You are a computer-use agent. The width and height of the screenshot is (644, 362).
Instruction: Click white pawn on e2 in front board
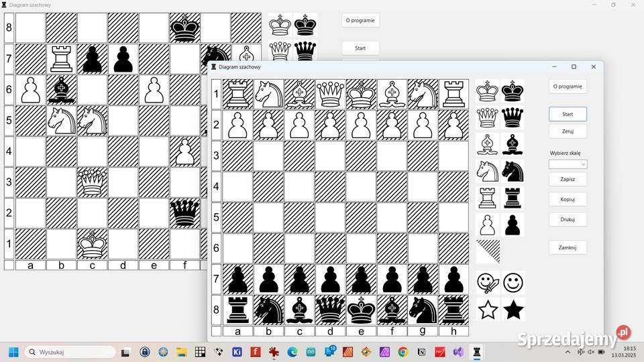coord(361,125)
